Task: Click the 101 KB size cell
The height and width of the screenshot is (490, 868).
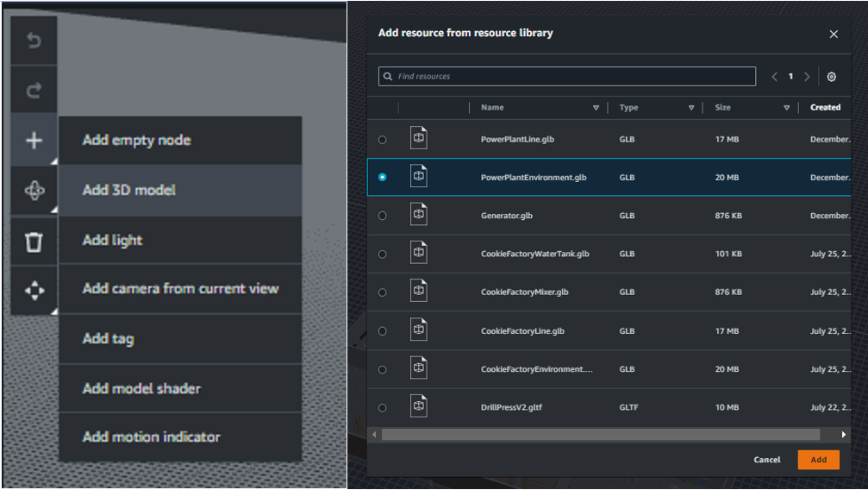Action: (x=728, y=254)
